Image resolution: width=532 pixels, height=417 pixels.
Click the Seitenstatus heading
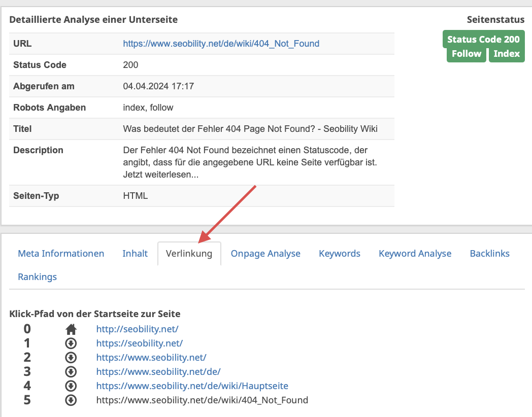click(495, 20)
